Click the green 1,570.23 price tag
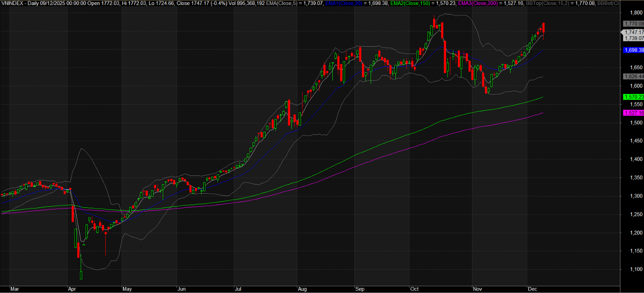 (x=633, y=97)
